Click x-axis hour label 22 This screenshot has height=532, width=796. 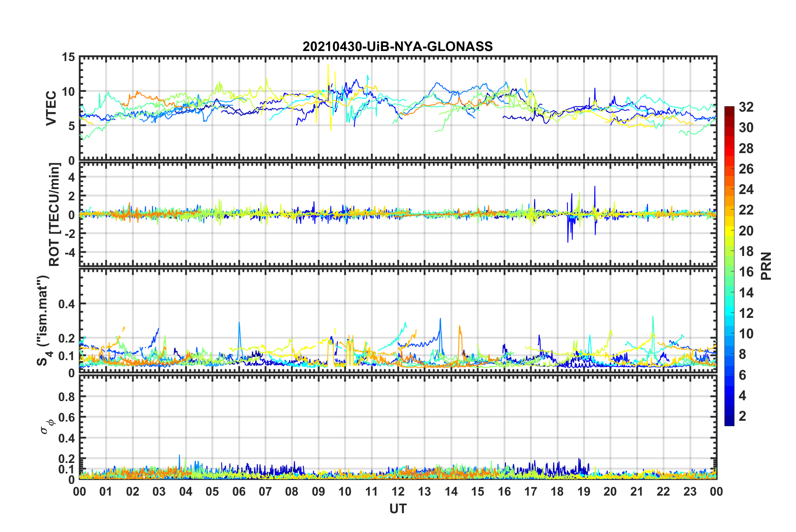pos(663,491)
